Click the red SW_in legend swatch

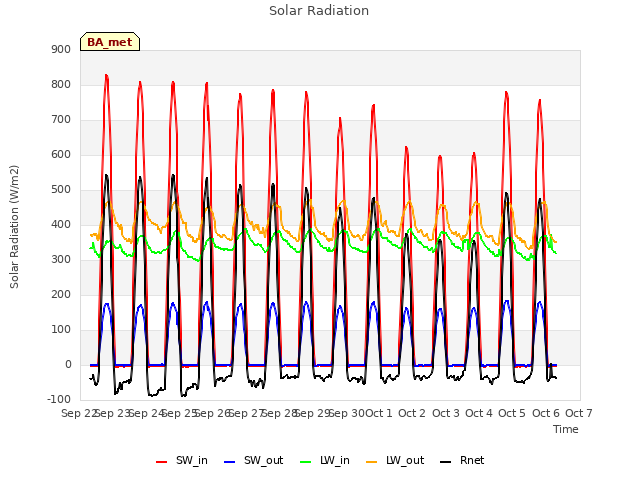(162, 462)
